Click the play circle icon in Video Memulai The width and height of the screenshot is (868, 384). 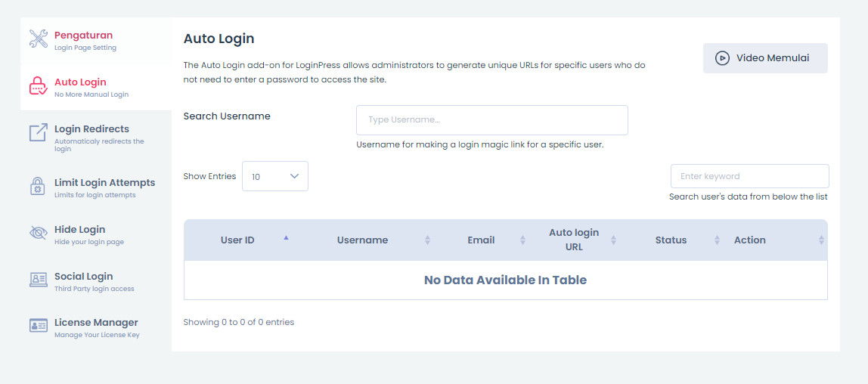722,58
